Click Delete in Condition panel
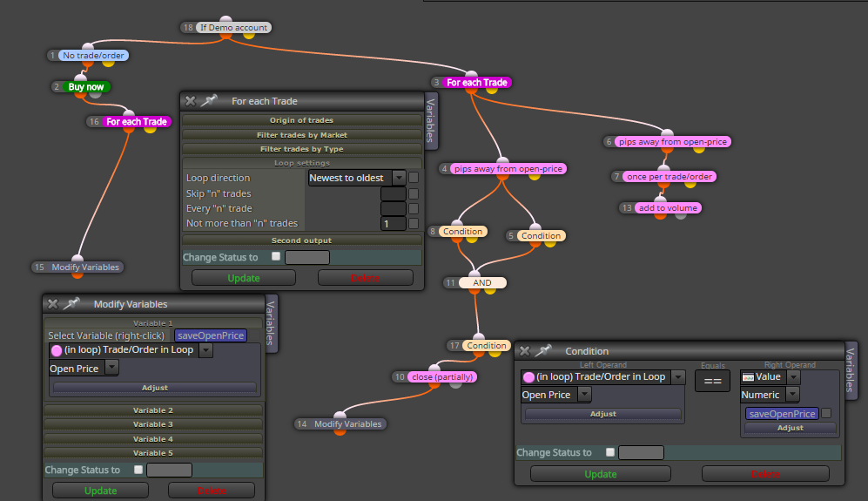The image size is (868, 501). click(765, 474)
